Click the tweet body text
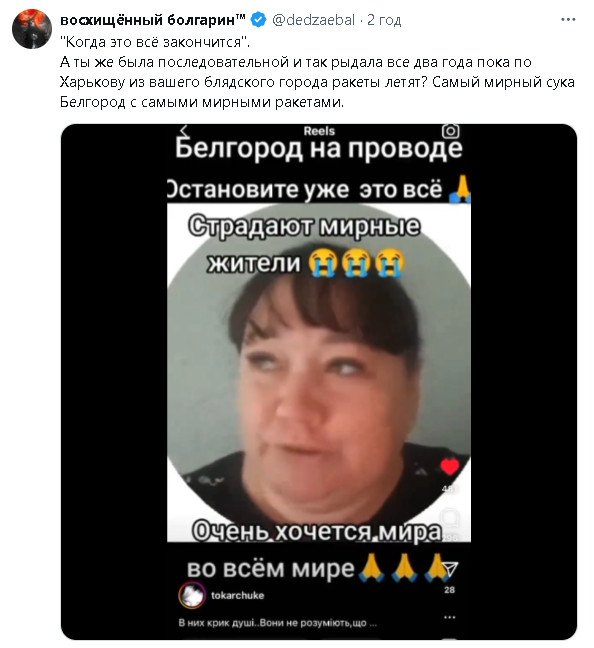 317,72
